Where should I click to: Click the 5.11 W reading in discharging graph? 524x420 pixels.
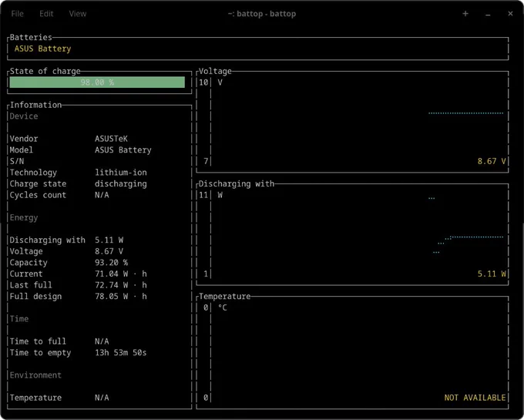tap(492, 274)
